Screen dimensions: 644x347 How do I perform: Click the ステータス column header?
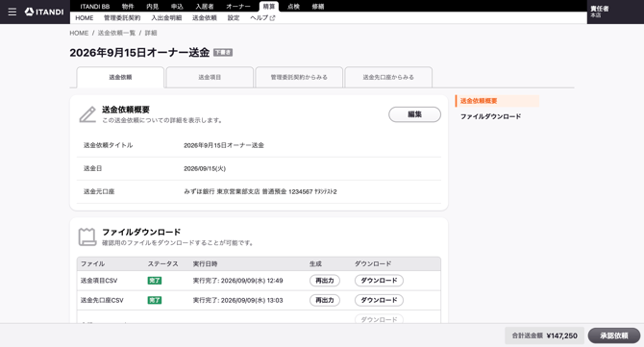(x=163, y=264)
